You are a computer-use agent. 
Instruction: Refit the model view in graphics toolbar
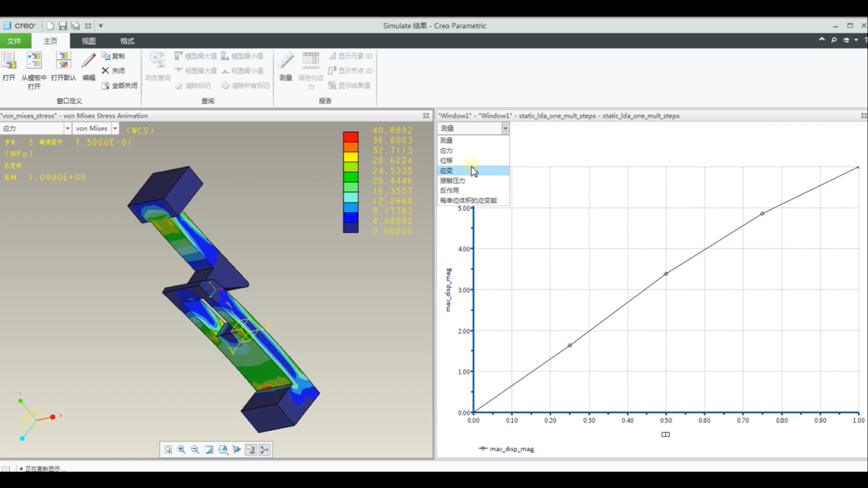(168, 450)
